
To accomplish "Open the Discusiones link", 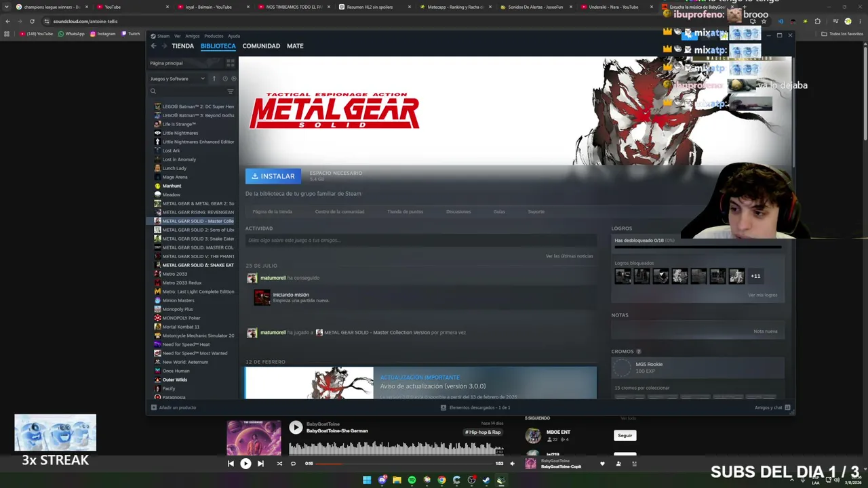I will coord(458,211).
